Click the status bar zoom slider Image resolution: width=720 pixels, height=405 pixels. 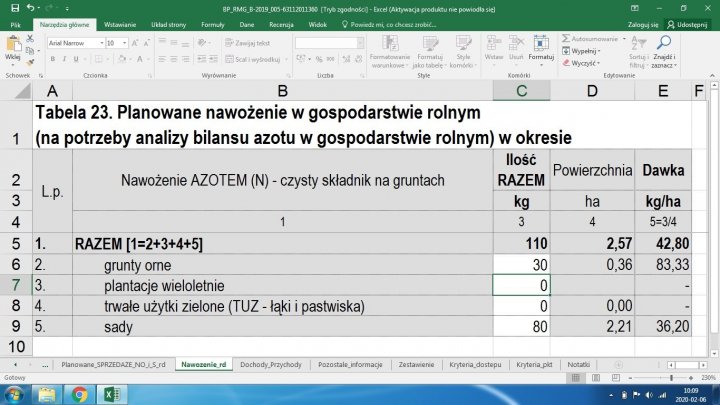pyautogui.click(x=671, y=378)
